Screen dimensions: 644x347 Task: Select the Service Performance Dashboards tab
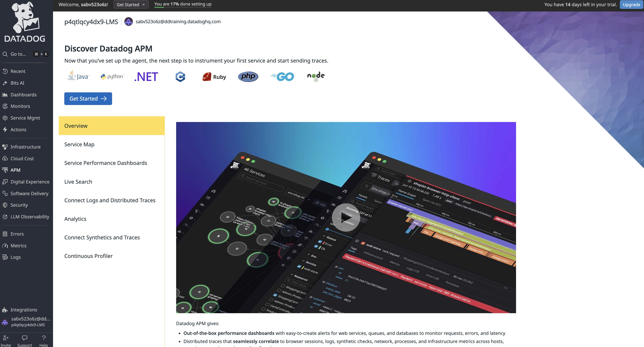tap(112, 163)
